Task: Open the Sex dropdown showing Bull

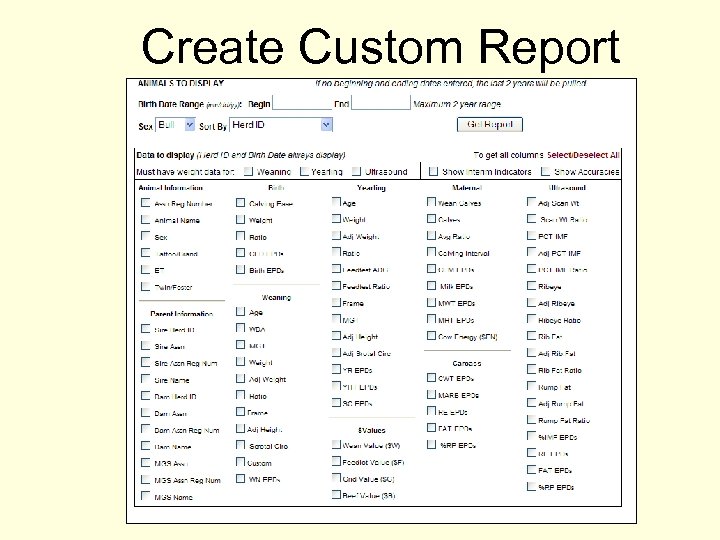Action: point(176,125)
